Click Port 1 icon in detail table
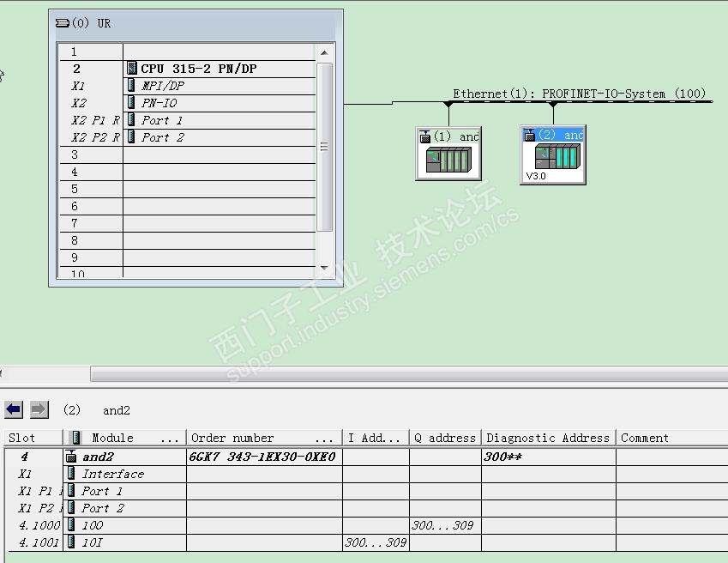This screenshot has width=728, height=563. (x=71, y=491)
